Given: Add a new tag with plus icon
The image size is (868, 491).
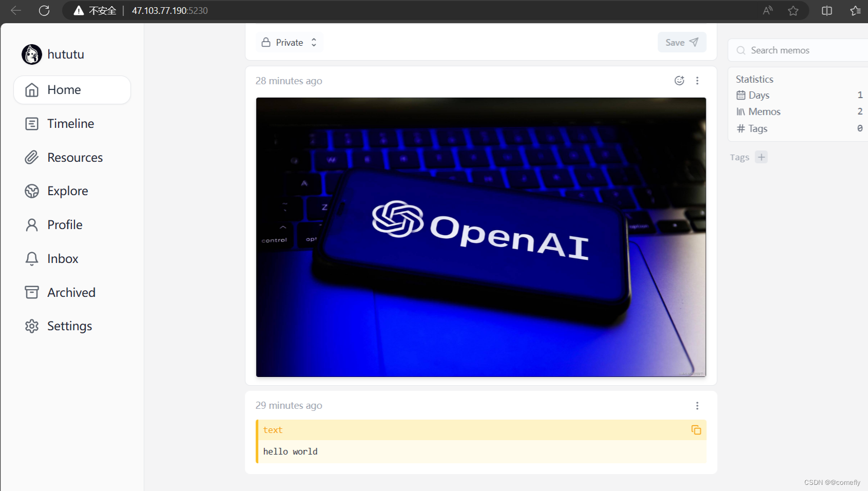Looking at the screenshot, I should tap(761, 157).
